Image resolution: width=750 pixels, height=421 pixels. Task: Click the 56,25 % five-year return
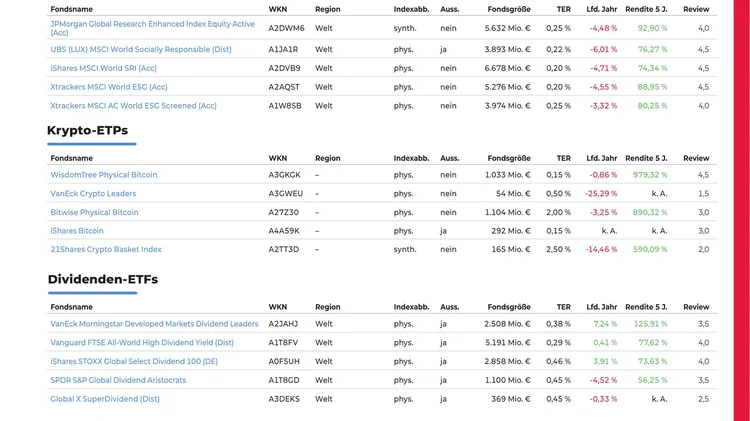pos(652,380)
